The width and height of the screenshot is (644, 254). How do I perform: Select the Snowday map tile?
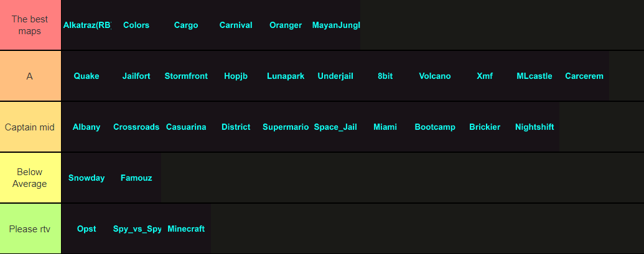coord(86,178)
